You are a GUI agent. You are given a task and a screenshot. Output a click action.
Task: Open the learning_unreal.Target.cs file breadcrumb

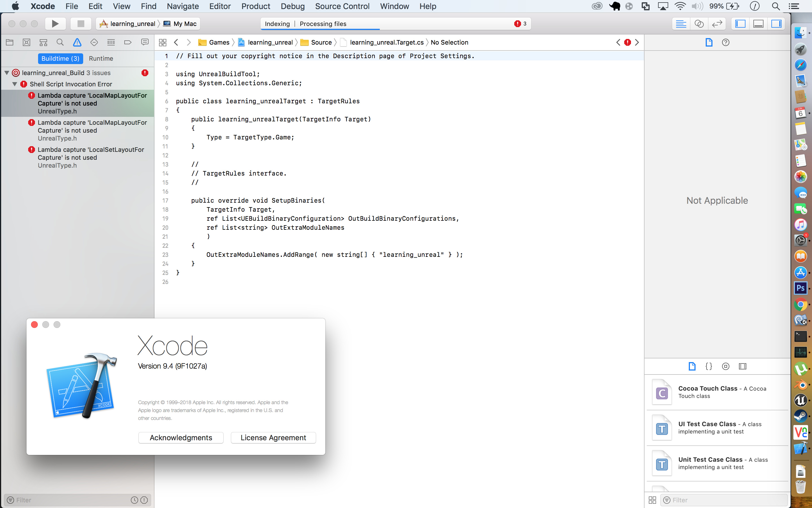382,42
